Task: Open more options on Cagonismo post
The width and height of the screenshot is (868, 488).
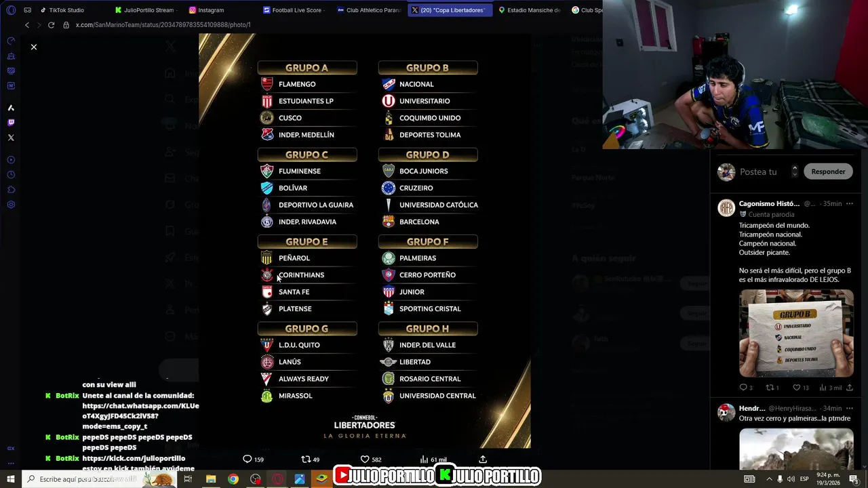Action: [849, 203]
